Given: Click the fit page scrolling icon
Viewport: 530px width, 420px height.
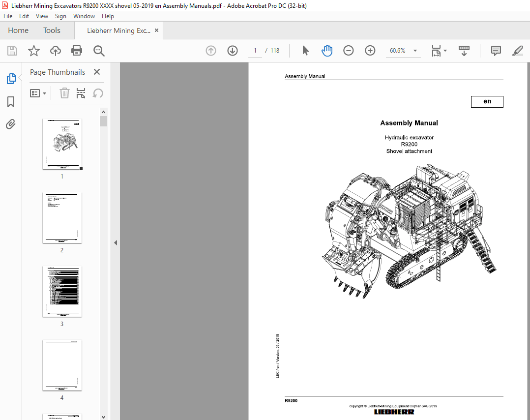Looking at the screenshot, I should pos(437,51).
